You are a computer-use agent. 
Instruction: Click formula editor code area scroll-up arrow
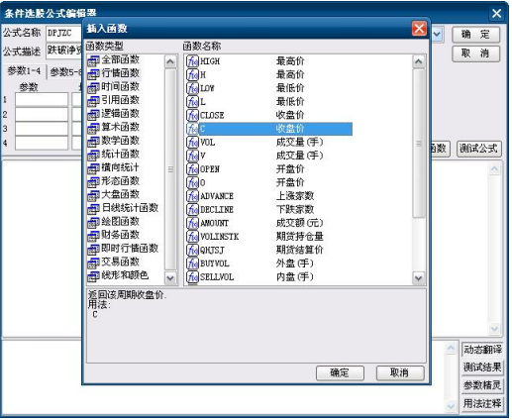point(494,169)
